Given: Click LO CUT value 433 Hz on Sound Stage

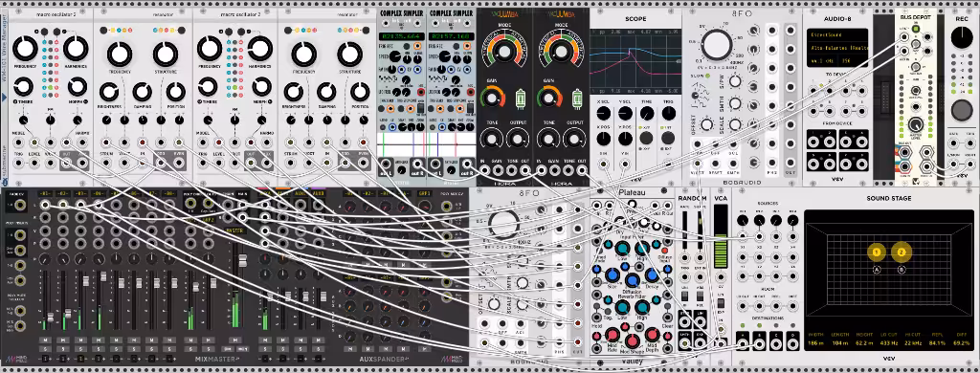Looking at the screenshot, I should (890, 343).
